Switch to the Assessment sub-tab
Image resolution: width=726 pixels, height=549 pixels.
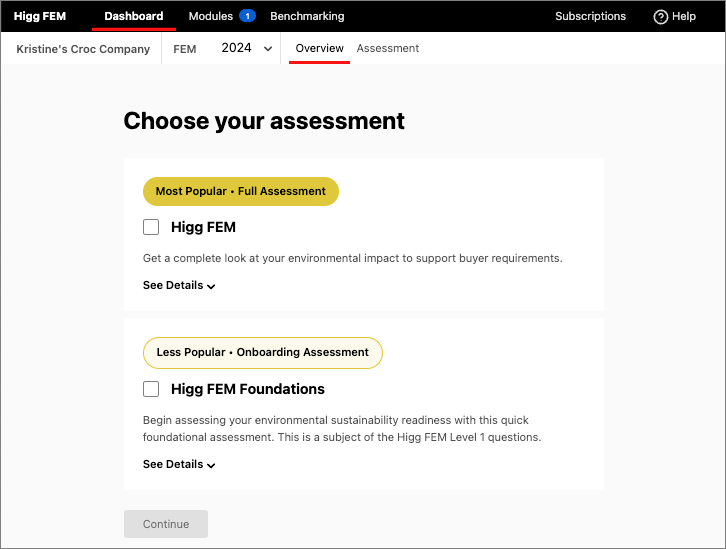388,48
